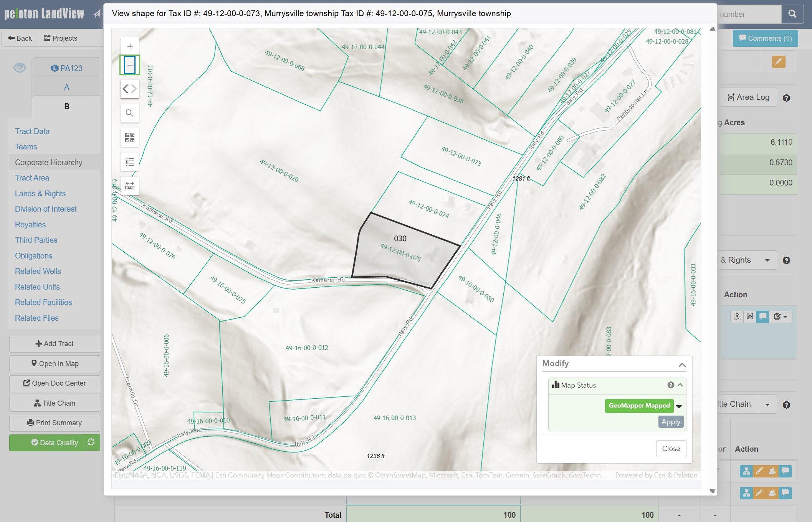
Task: Open the GeoMapper Mapped status dropdown
Action: pos(679,406)
